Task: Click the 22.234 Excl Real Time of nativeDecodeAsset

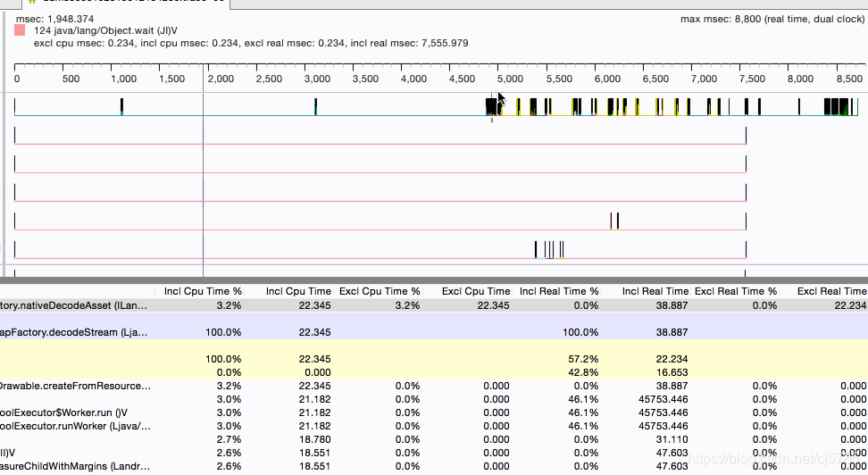Action: click(850, 305)
